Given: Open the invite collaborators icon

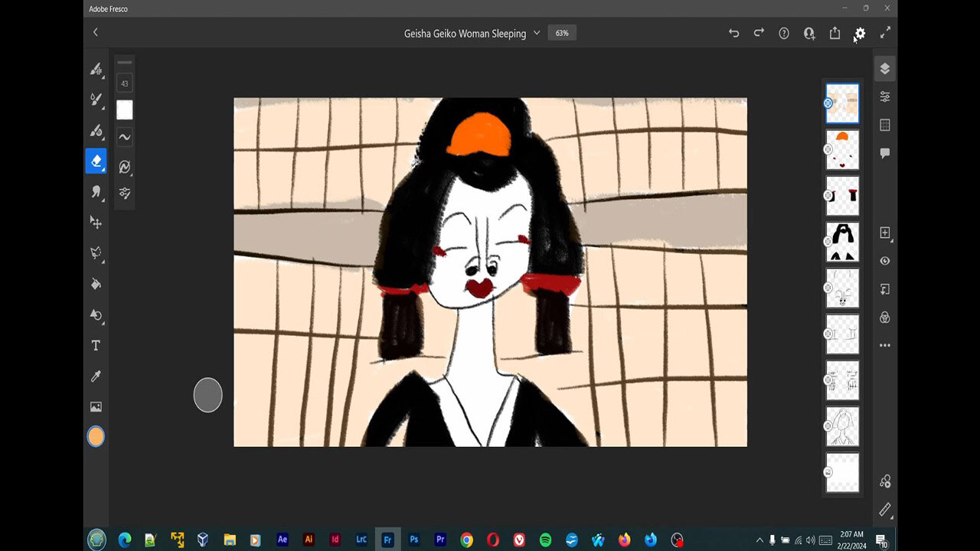Looking at the screenshot, I should pyautogui.click(x=809, y=33).
